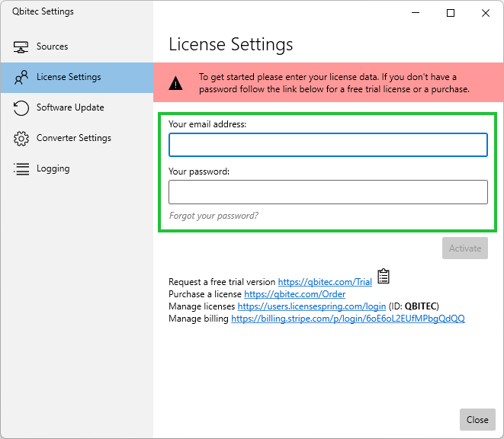Open the Logging section label
Screen dimensions: 504x439
click(x=53, y=168)
